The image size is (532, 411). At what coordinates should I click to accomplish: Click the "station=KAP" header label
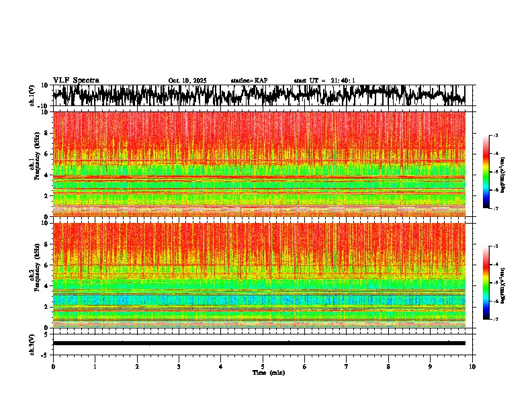tap(249, 81)
